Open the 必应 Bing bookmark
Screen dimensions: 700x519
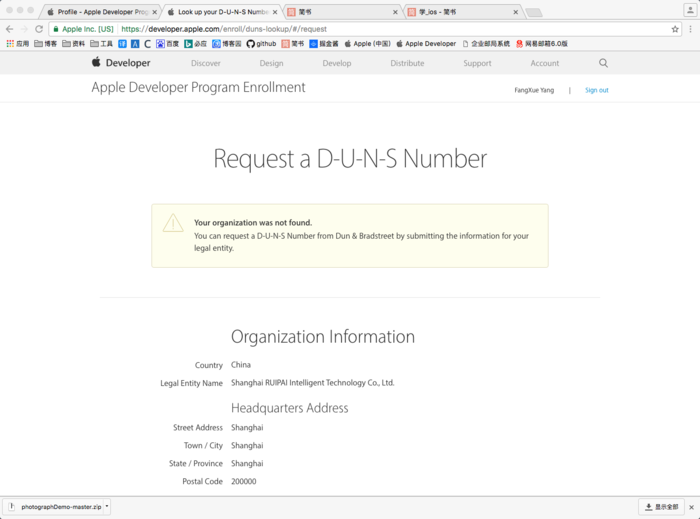click(196, 44)
